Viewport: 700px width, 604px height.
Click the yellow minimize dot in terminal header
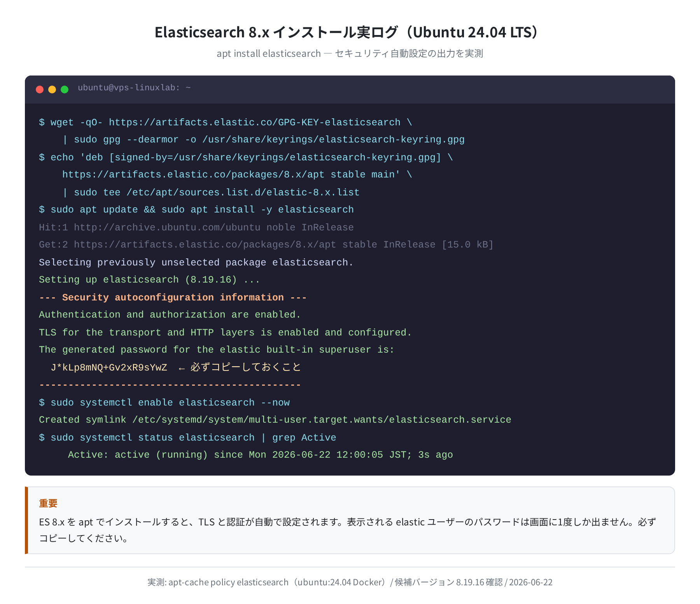coord(52,90)
